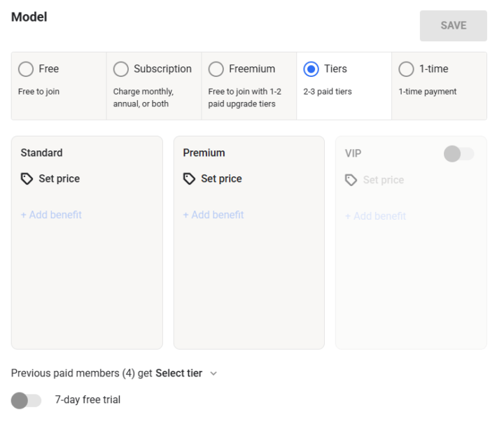Turn on the 7-day free trial switch
The image size is (504, 431).
click(x=27, y=400)
